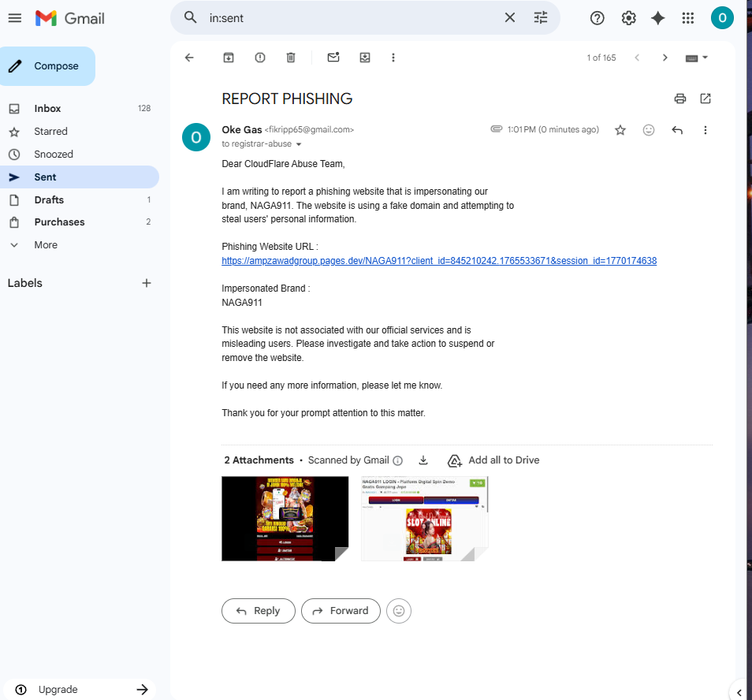Click Add all to Drive
Viewport: 752px width, 700px height.
493,460
